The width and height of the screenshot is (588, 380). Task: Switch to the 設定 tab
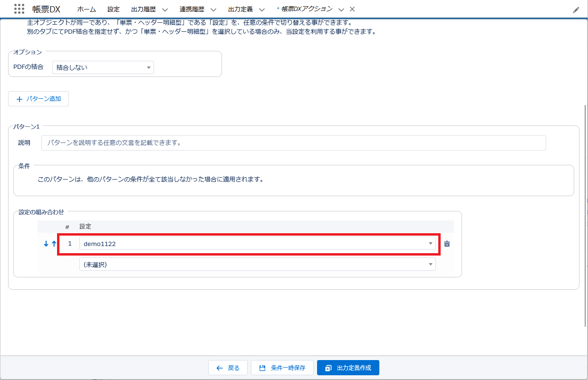(114, 9)
